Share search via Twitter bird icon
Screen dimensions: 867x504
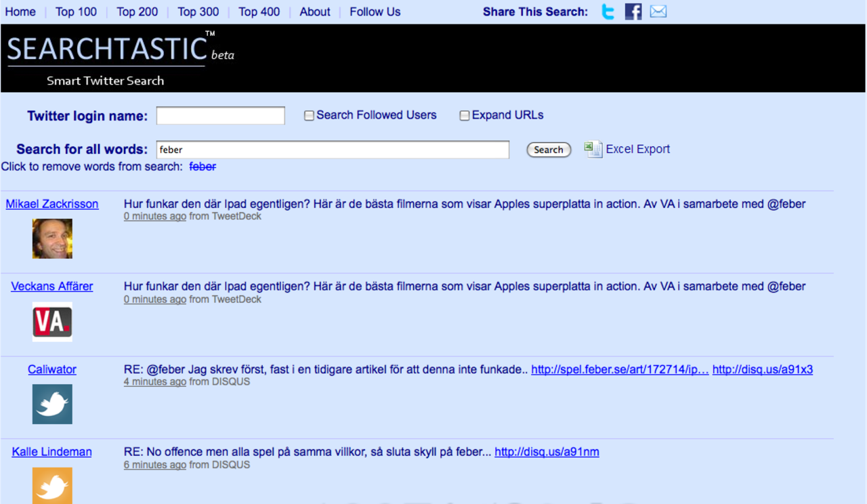[608, 12]
